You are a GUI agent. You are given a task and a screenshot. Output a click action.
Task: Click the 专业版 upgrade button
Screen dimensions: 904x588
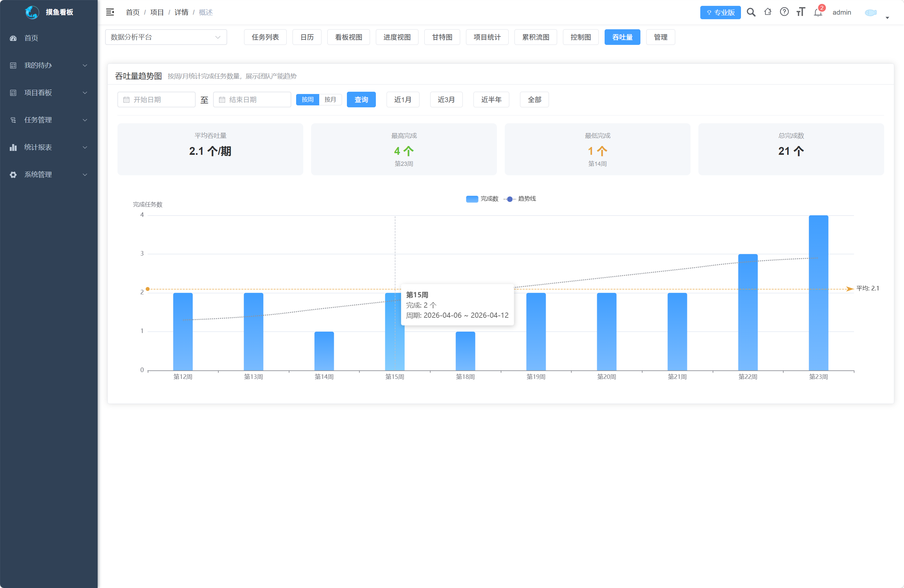720,13
